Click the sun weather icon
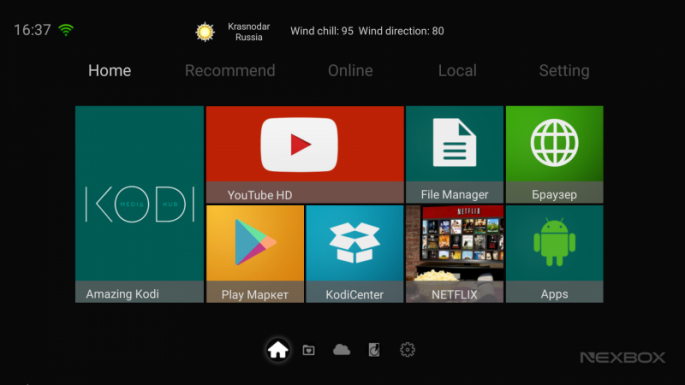 coord(205,32)
